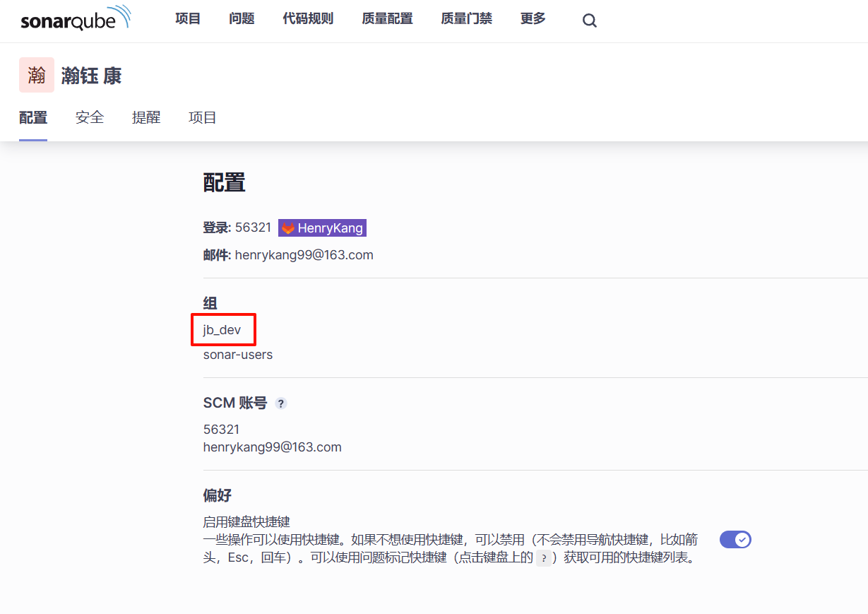Click the HenryKang identity provider badge

pos(323,228)
